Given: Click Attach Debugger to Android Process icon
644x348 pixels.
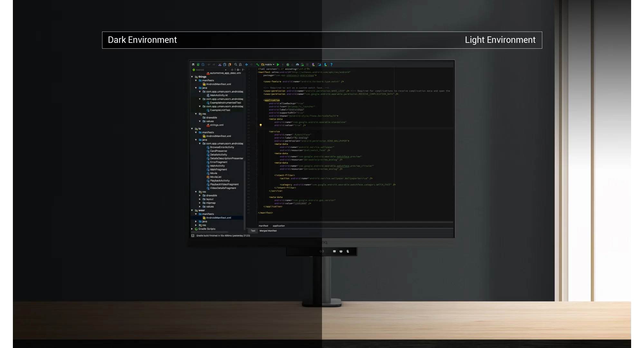Looking at the screenshot, I should (302, 64).
